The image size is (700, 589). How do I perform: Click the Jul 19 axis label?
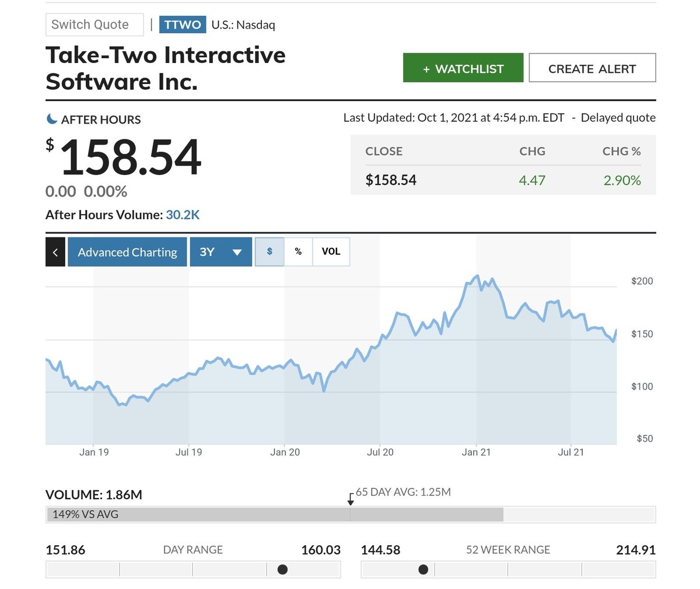(188, 452)
